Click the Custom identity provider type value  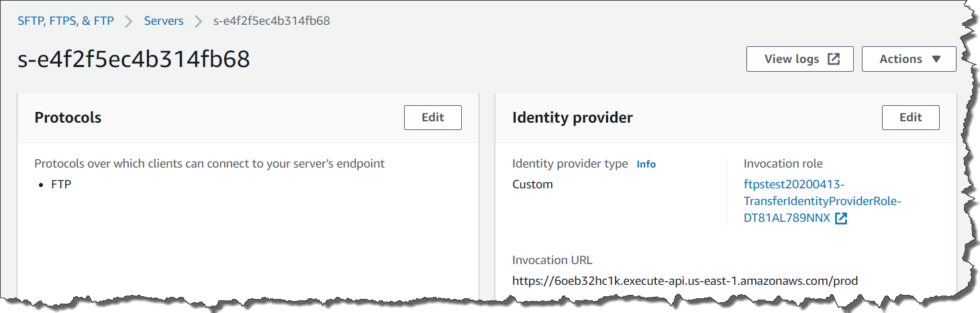point(532,184)
